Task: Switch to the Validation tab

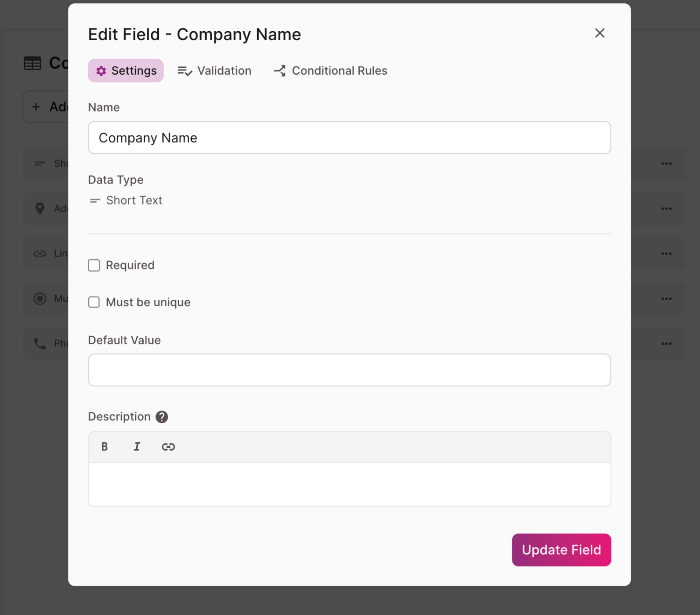Action: coord(215,71)
